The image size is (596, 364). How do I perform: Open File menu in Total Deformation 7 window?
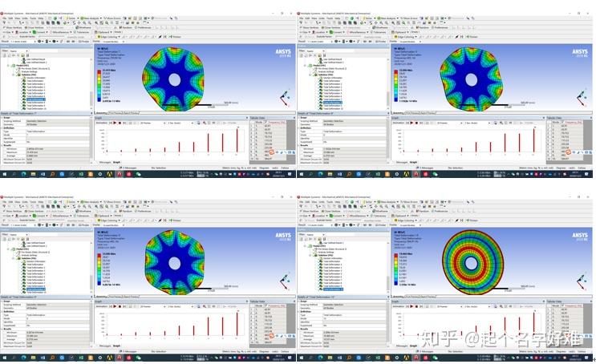click(x=5, y=18)
